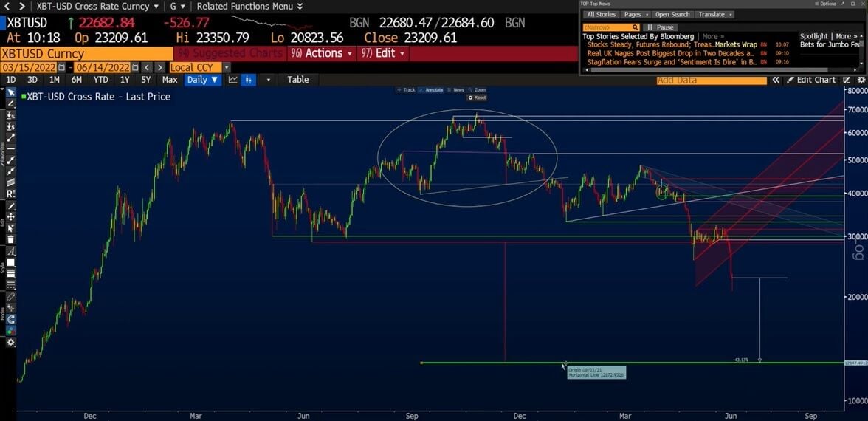
Task: Open the italic A text style tool
Action: tap(11, 251)
